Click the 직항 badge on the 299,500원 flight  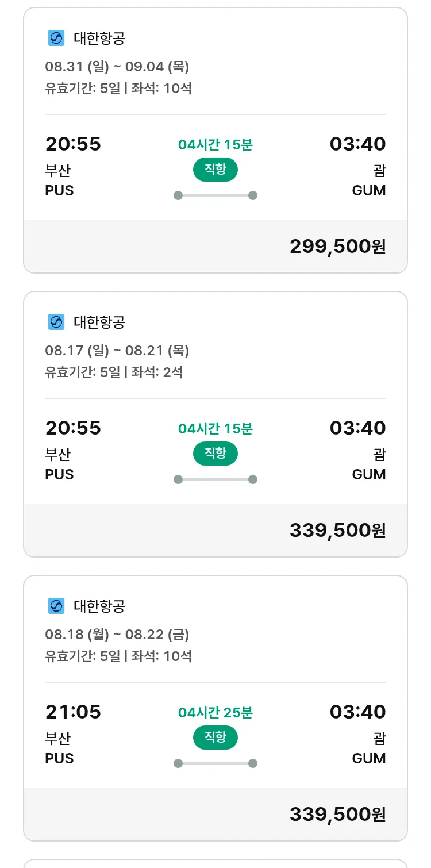215,170
